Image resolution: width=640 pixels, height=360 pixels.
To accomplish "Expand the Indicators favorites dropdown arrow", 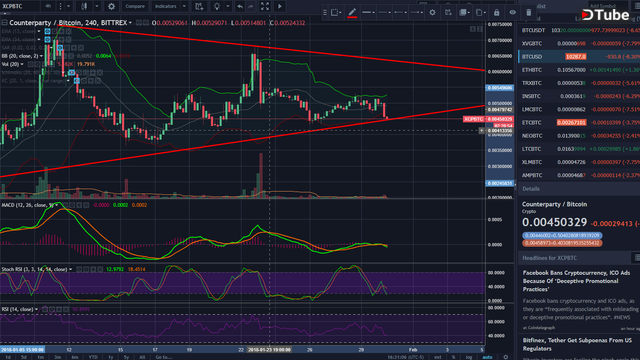I will pos(184,6).
